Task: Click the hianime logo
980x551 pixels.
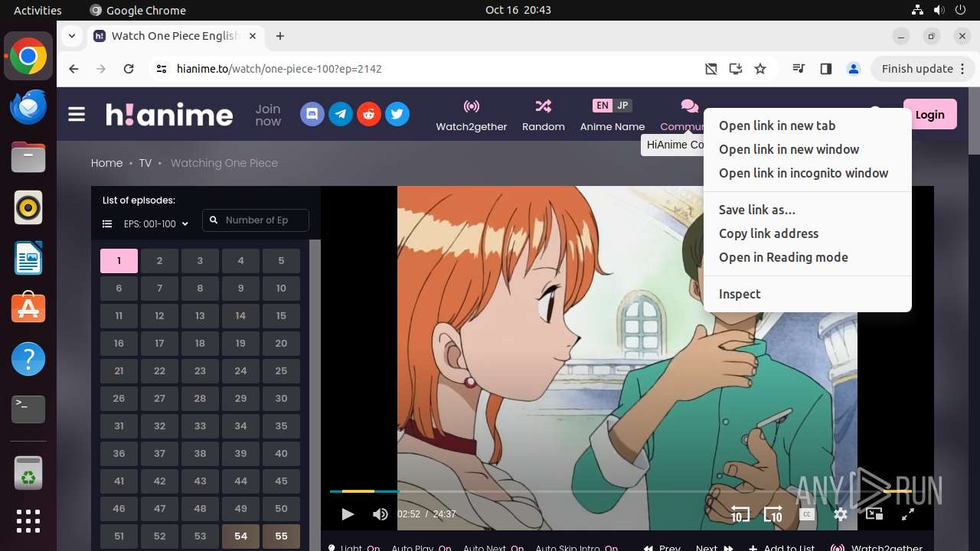Action: [169, 114]
